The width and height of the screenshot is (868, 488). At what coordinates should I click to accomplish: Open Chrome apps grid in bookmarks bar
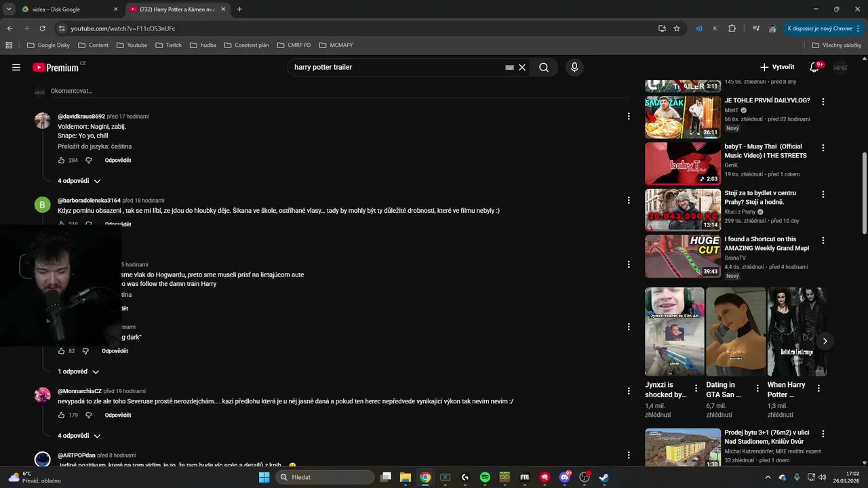pos(9,45)
